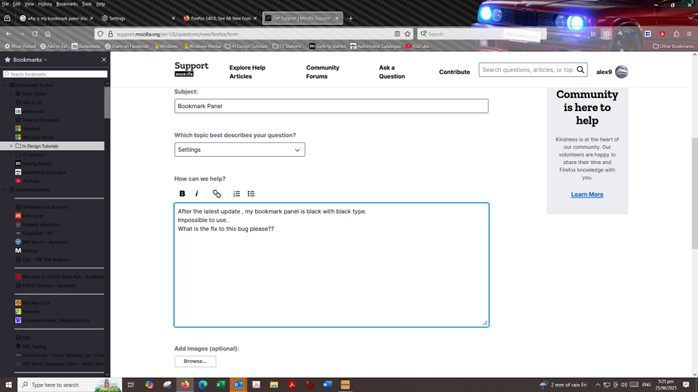The image size is (698, 392).
Task: Insert a numbered list in editor
Action: click(236, 194)
